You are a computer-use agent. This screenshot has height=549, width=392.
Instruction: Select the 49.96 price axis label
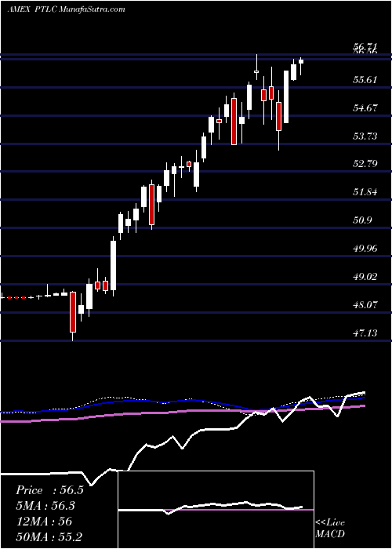(x=365, y=249)
